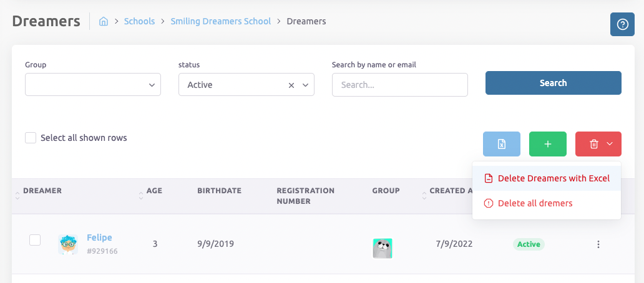The width and height of the screenshot is (644, 283).
Task: Choose Delete Dreamers with Excel
Action: (553, 178)
